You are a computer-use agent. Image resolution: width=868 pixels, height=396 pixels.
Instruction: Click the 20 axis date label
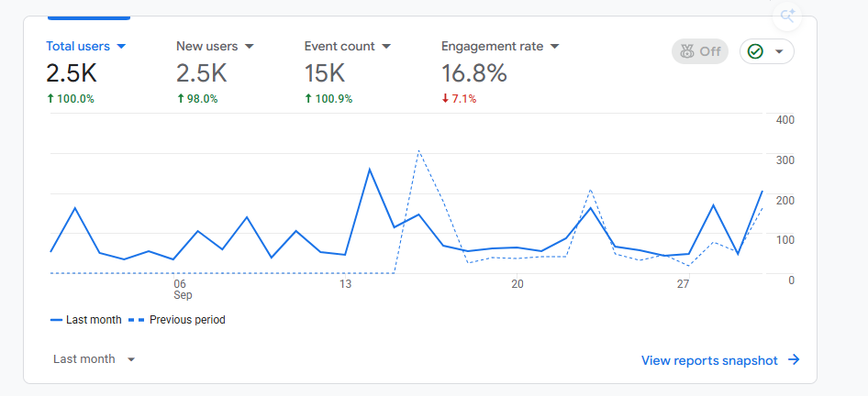(x=517, y=284)
